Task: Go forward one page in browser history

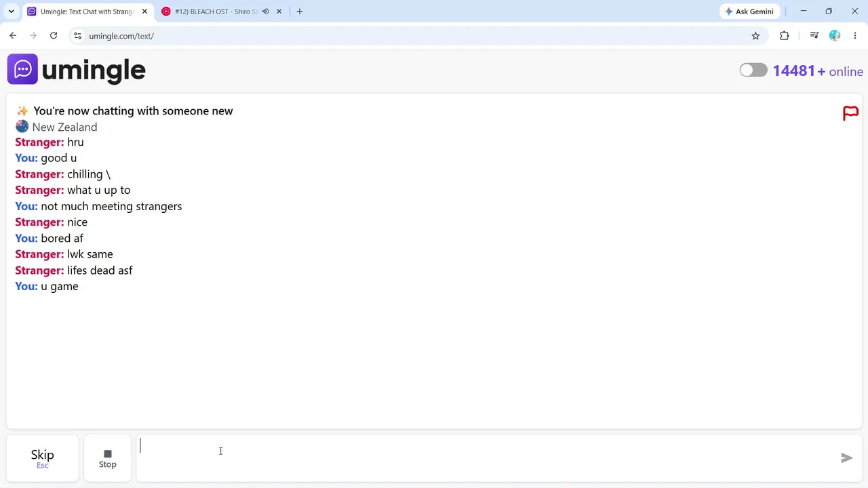Action: point(33,36)
